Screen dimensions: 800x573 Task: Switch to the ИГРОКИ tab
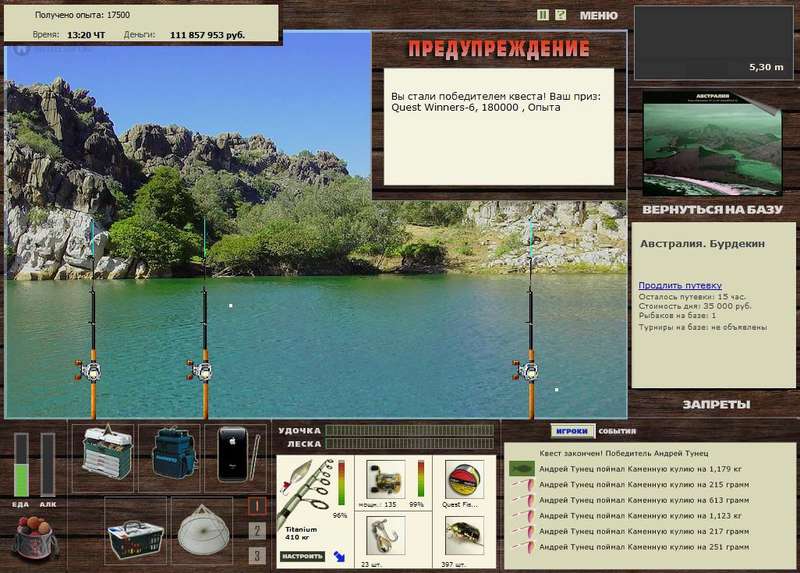point(572,431)
